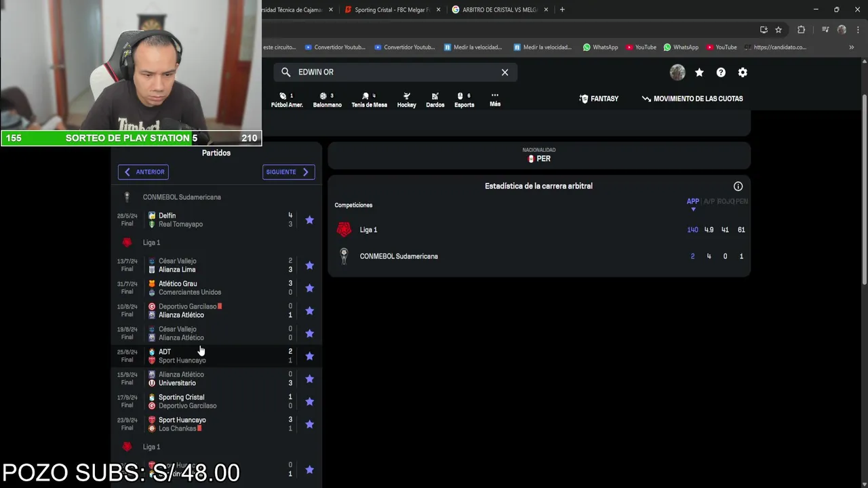
Task: Open the help question mark icon
Action: tap(721, 72)
